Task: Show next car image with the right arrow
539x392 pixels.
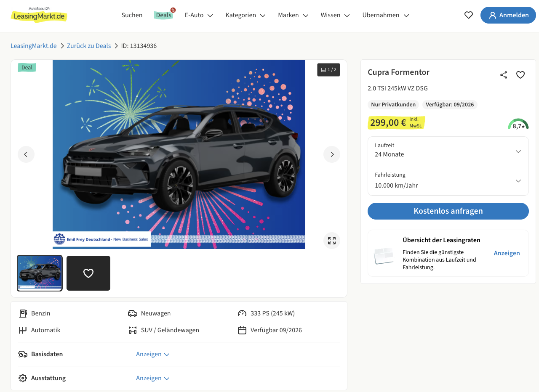Action: click(x=332, y=154)
